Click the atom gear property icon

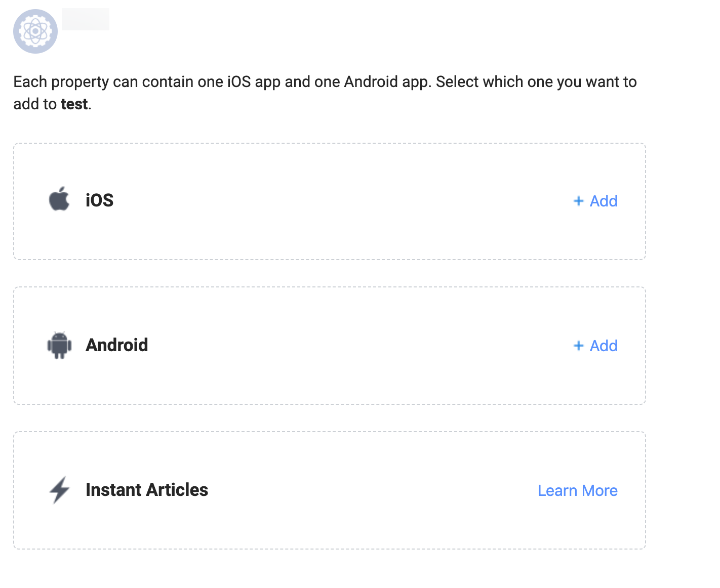click(35, 31)
